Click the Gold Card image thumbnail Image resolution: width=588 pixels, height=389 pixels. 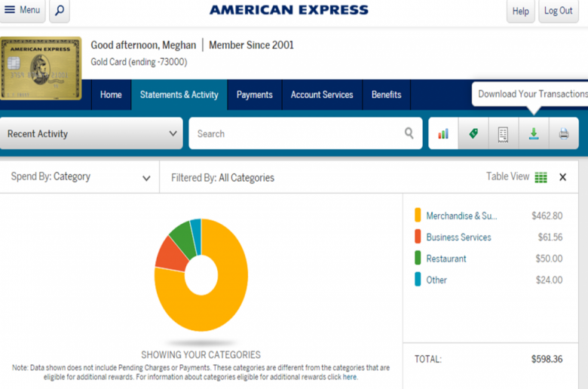point(41,69)
